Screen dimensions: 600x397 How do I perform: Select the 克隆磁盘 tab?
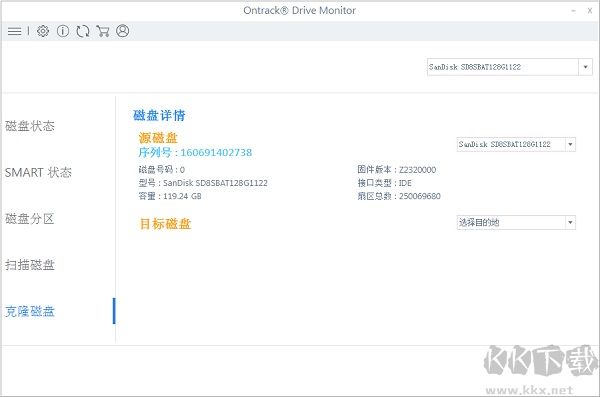30,311
